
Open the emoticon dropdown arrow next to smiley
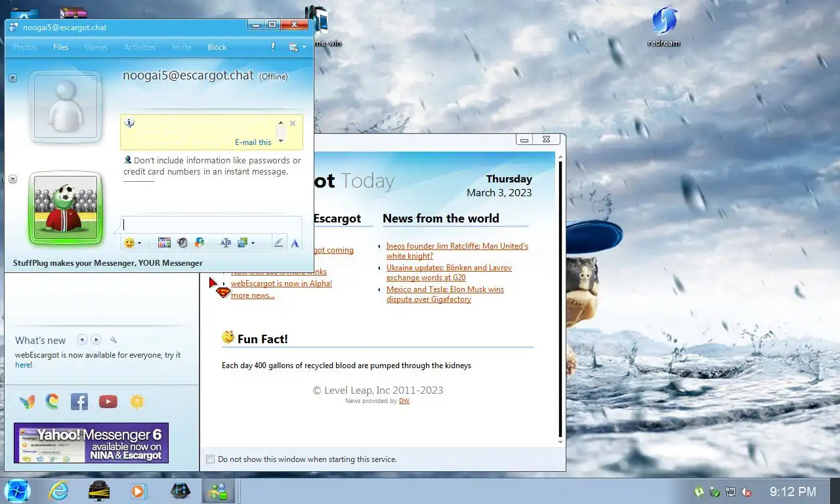[x=139, y=243]
